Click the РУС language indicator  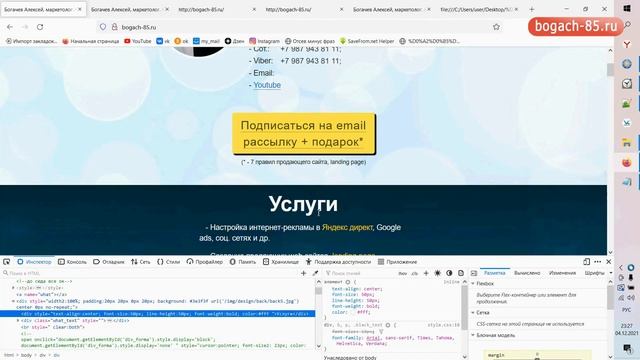click(627, 310)
